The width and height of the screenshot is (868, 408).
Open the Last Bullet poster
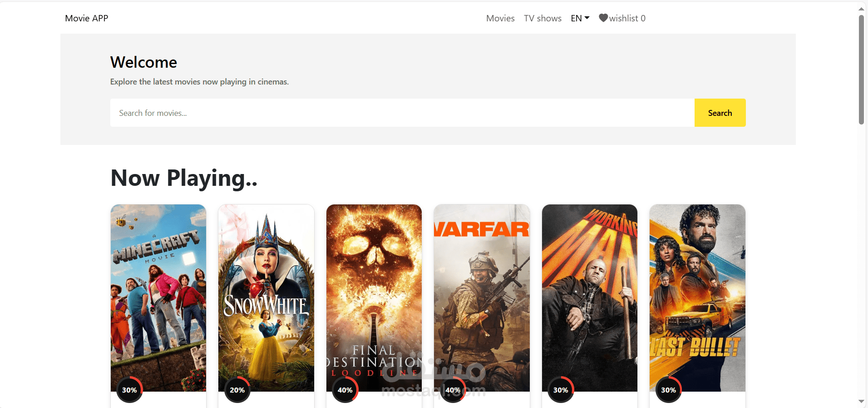click(x=697, y=298)
